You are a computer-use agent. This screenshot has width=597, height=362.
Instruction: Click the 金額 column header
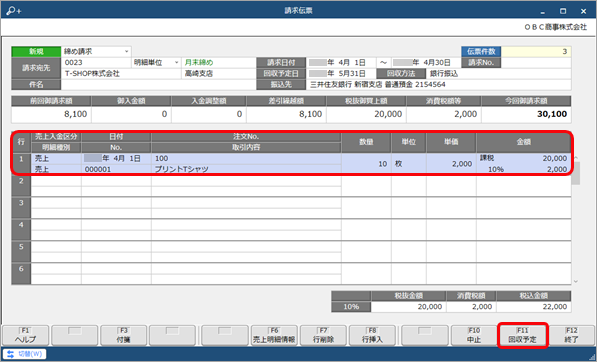click(x=524, y=142)
